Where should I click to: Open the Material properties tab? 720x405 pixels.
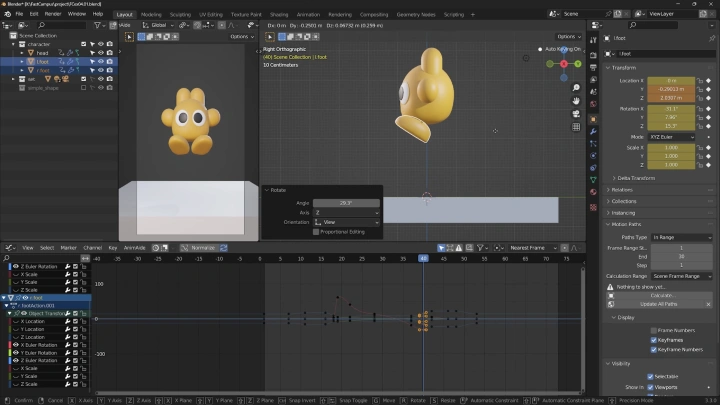pyautogui.click(x=593, y=192)
